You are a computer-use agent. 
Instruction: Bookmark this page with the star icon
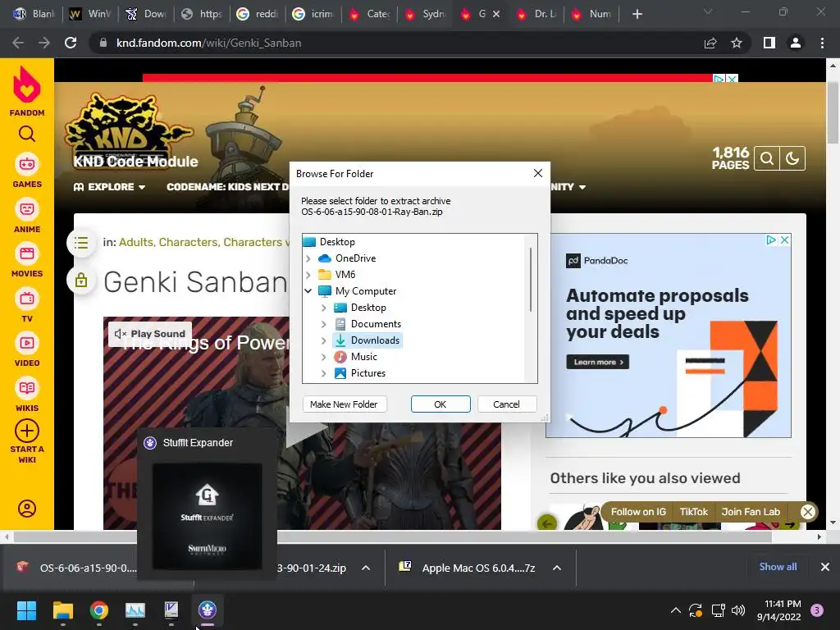click(737, 43)
